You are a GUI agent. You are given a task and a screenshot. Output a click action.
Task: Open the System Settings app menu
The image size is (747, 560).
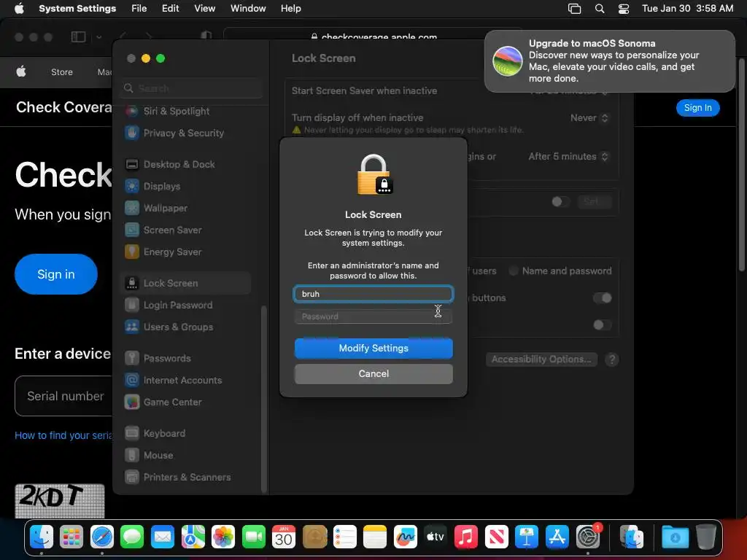77,9
